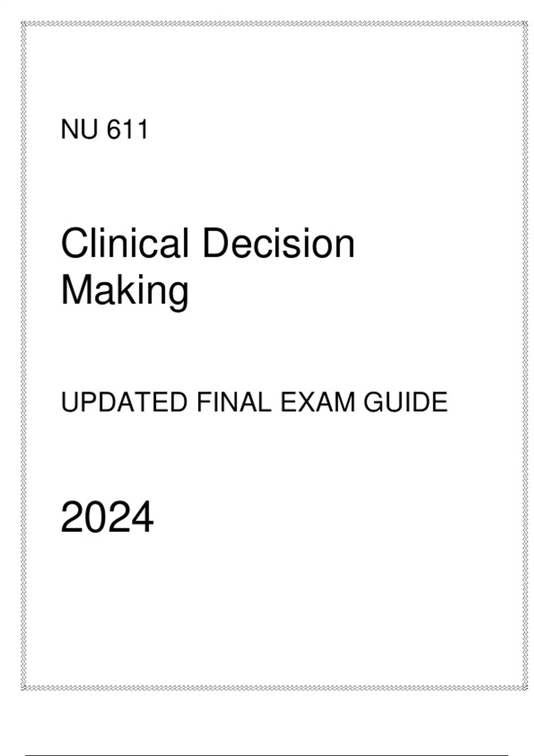This screenshot has height=756, width=534.
Task: Click the horizontal line below the page border
Action: (267, 755)
